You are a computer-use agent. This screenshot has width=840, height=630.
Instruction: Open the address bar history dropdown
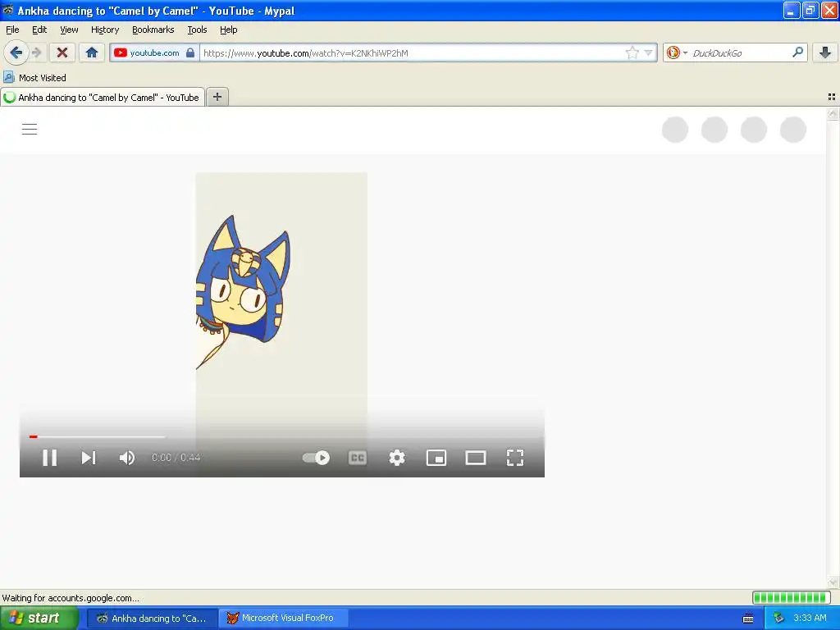point(648,52)
